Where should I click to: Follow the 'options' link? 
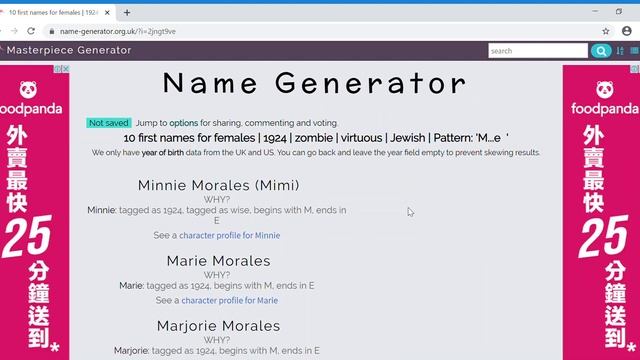click(183, 123)
